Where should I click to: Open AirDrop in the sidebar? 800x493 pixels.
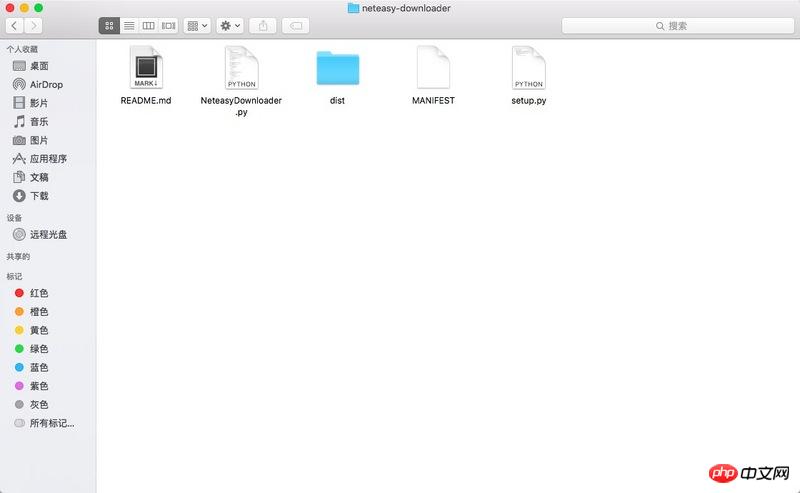(x=48, y=84)
